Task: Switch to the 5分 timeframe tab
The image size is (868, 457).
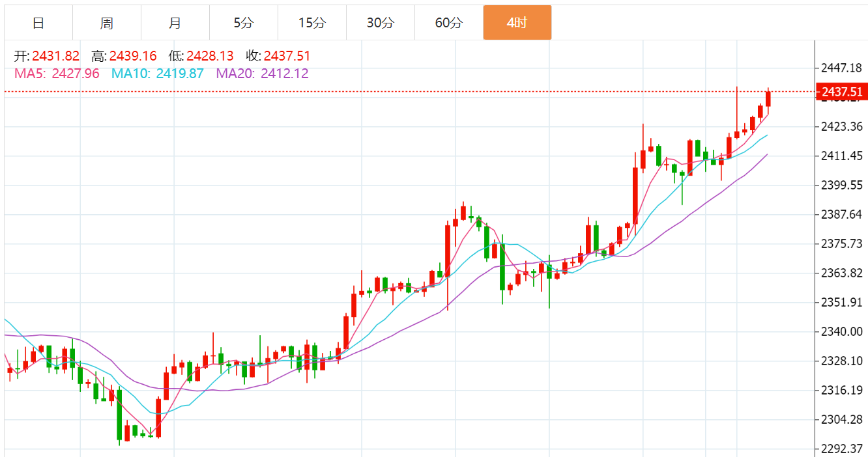Action: 244,23
